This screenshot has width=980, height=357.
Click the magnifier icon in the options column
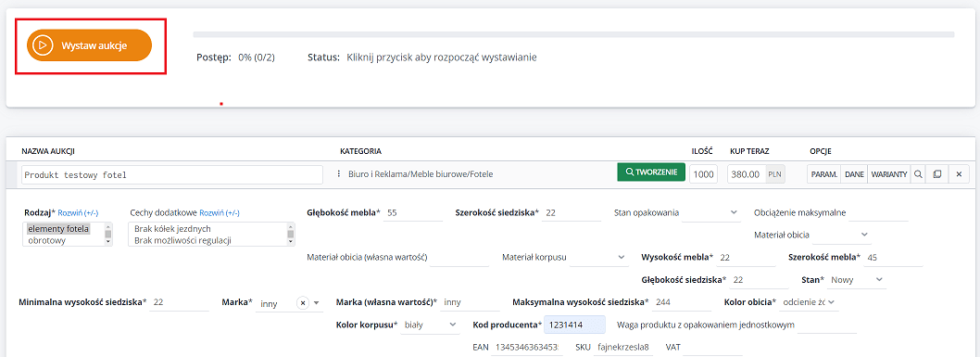tap(918, 174)
